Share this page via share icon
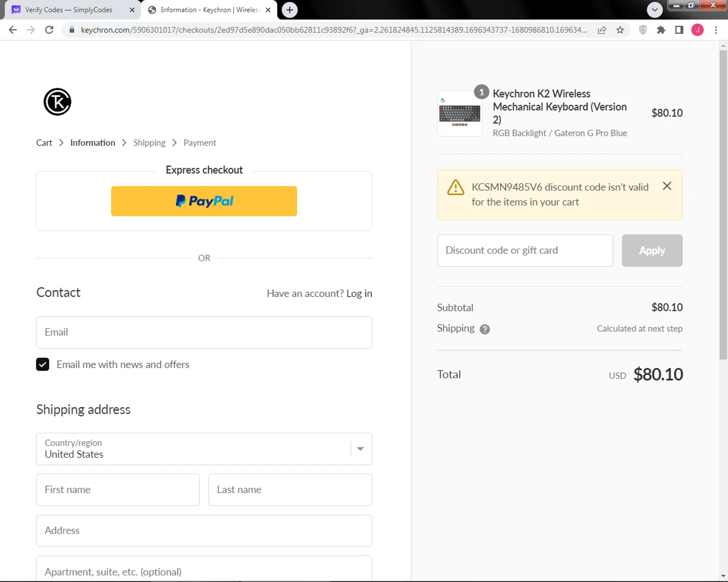The image size is (728, 582). click(x=602, y=30)
